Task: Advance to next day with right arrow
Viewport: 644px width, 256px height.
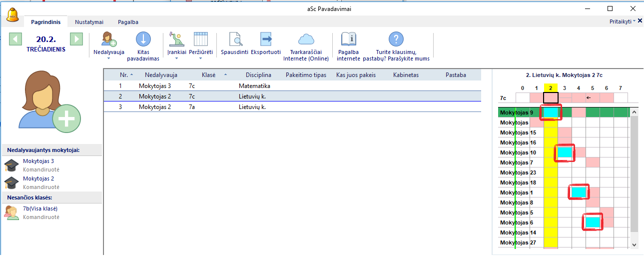Action: (x=76, y=39)
